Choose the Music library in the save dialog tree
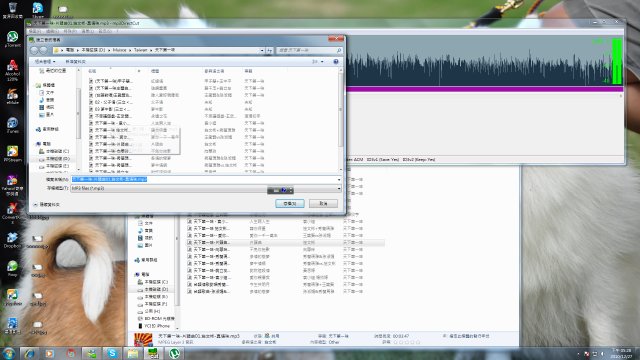This screenshot has width=640, height=360. click(47, 100)
